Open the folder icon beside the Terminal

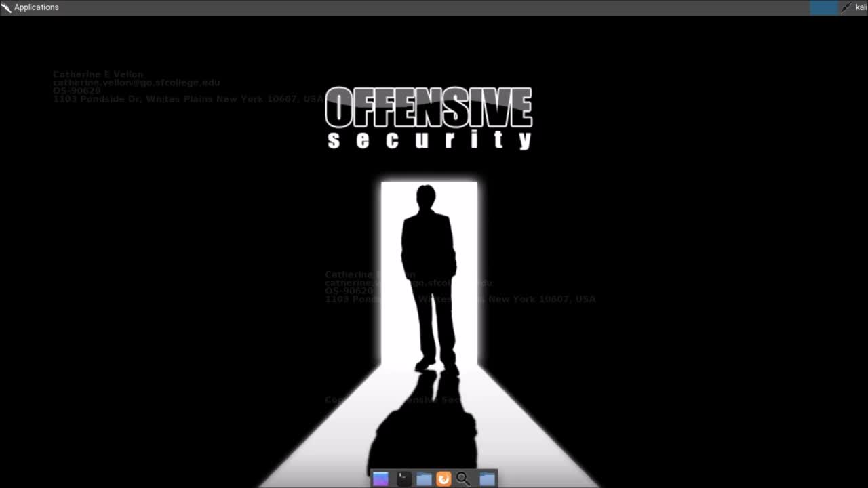pos(424,479)
